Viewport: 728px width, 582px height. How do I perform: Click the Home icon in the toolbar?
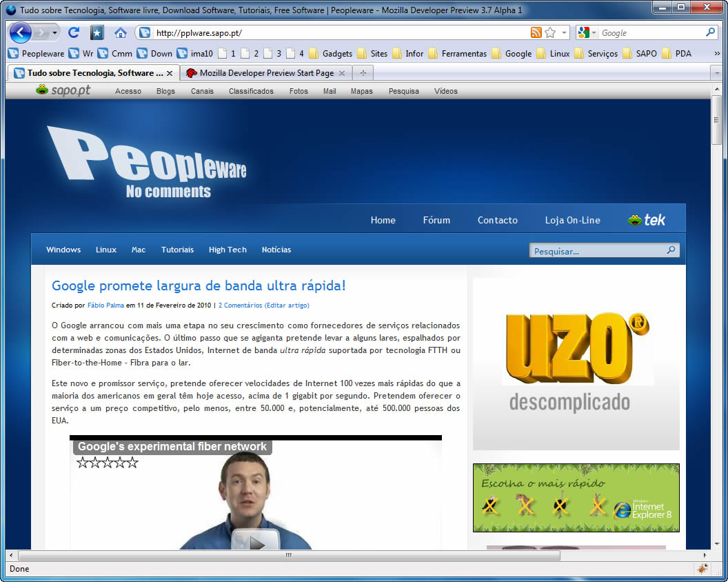121,32
